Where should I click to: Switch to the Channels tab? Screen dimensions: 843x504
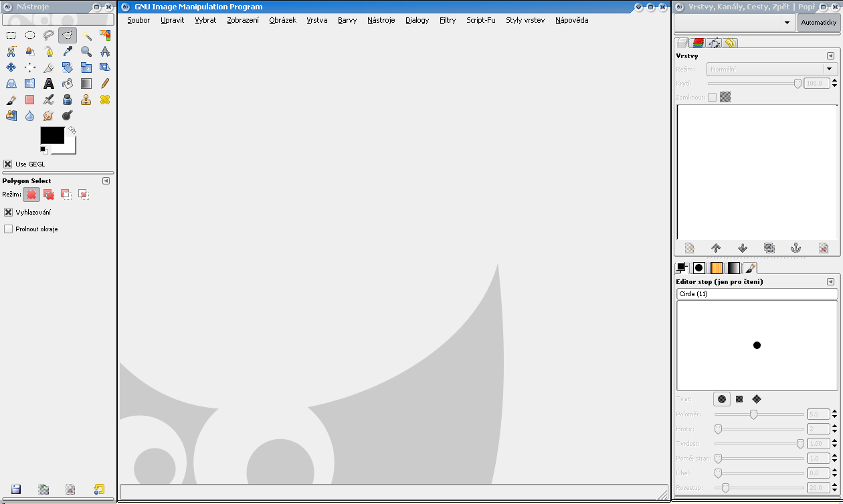(698, 43)
